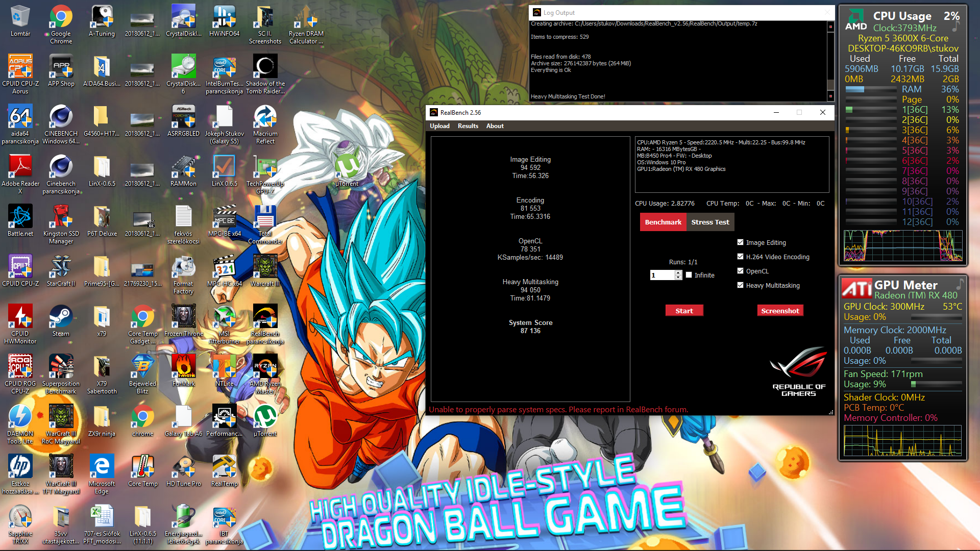Screen dimensions: 980x551
Task: Open the About menu in RealBench
Action: pos(495,126)
